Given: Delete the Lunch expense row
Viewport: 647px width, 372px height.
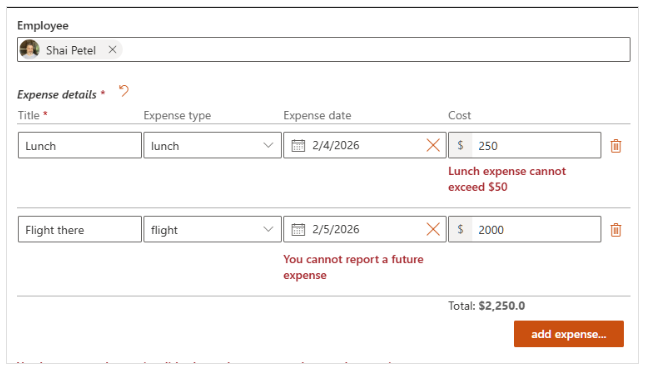Looking at the screenshot, I should coord(616,146).
